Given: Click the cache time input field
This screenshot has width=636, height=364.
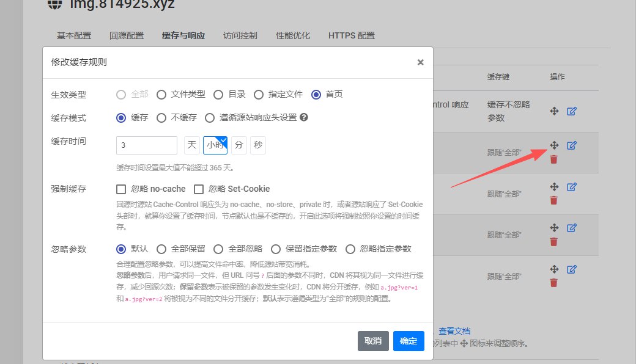Looking at the screenshot, I should 147,145.
